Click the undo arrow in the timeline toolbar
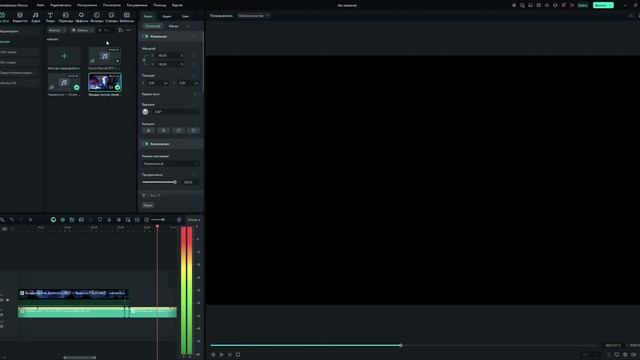640x360 pixels. pyautogui.click(x=12, y=220)
